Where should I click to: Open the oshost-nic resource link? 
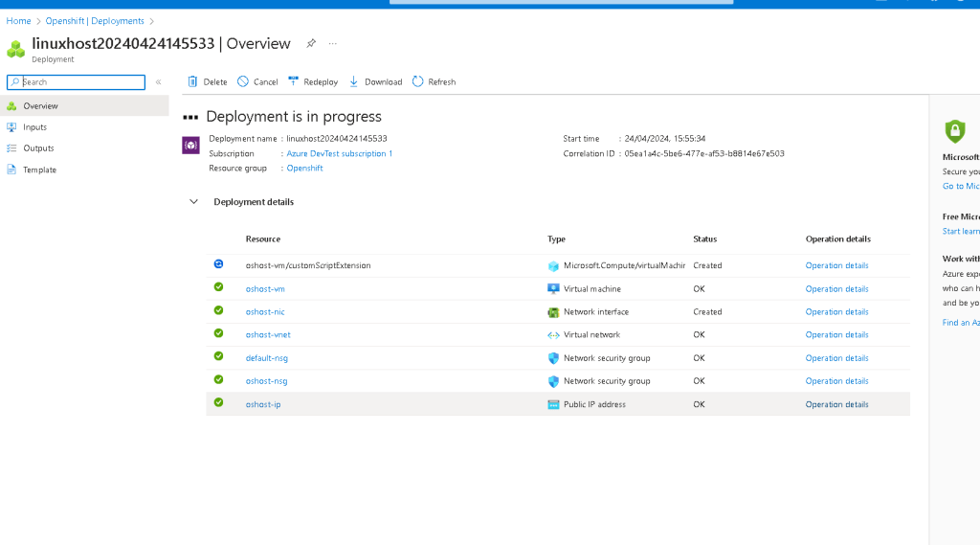(265, 311)
